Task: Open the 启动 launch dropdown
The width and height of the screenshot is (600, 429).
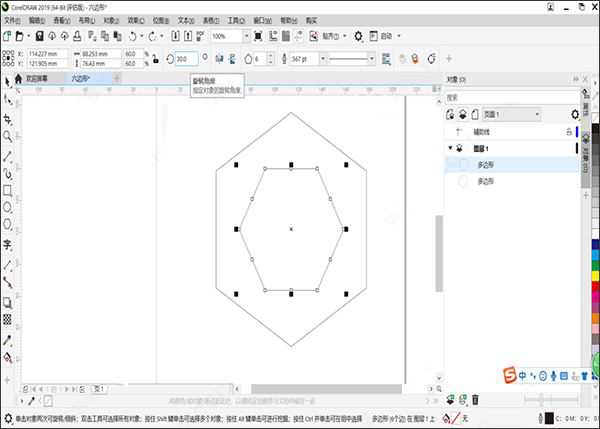Action: (399, 36)
